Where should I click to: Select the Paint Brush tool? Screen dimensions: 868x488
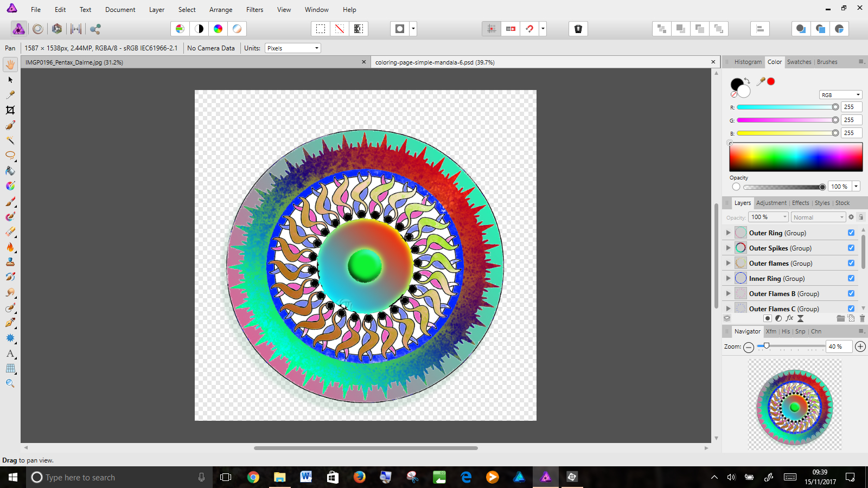10,202
